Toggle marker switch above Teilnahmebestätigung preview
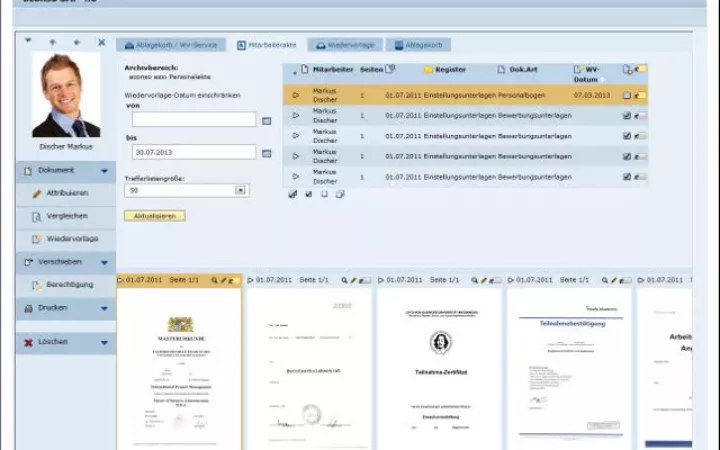The image size is (720, 450). 625,280
